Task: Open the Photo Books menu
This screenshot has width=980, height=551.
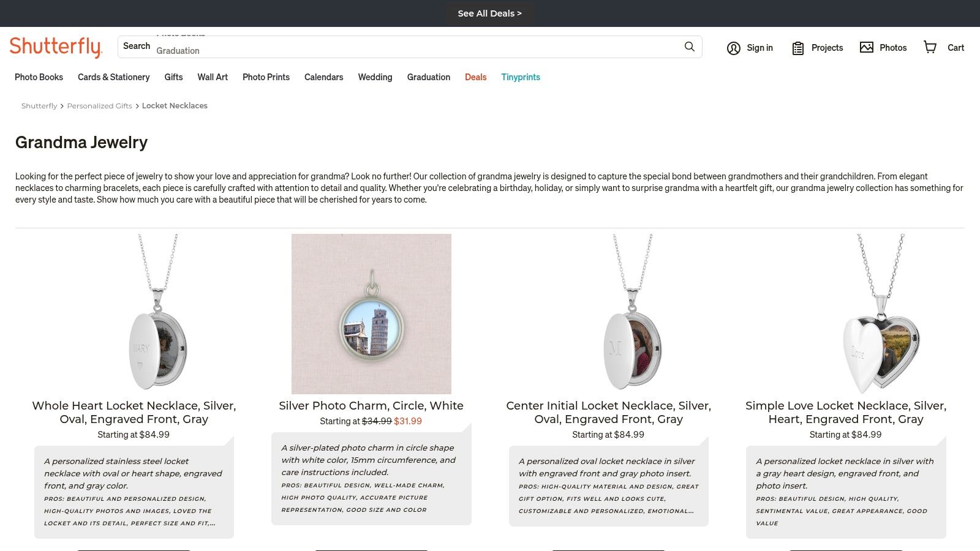Action: point(39,77)
